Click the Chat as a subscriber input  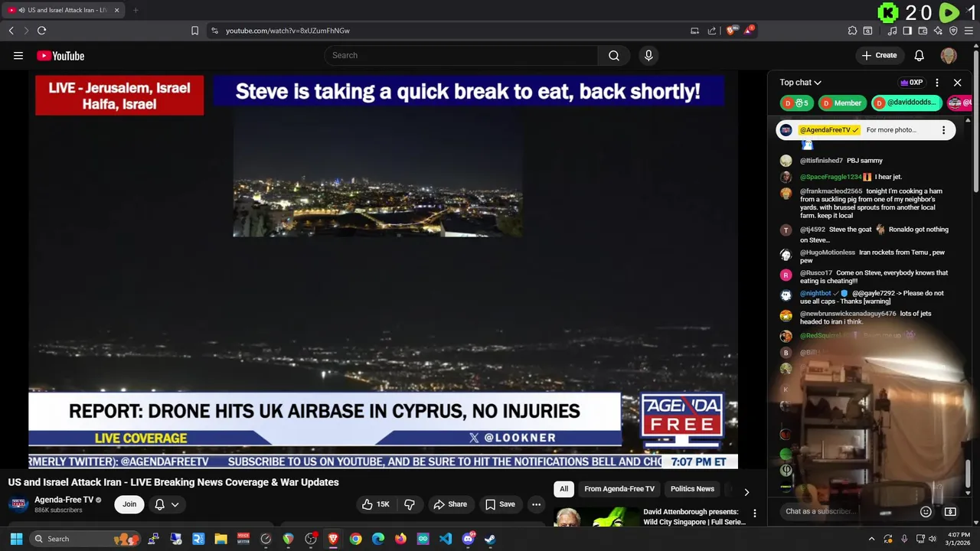pyautogui.click(x=848, y=511)
